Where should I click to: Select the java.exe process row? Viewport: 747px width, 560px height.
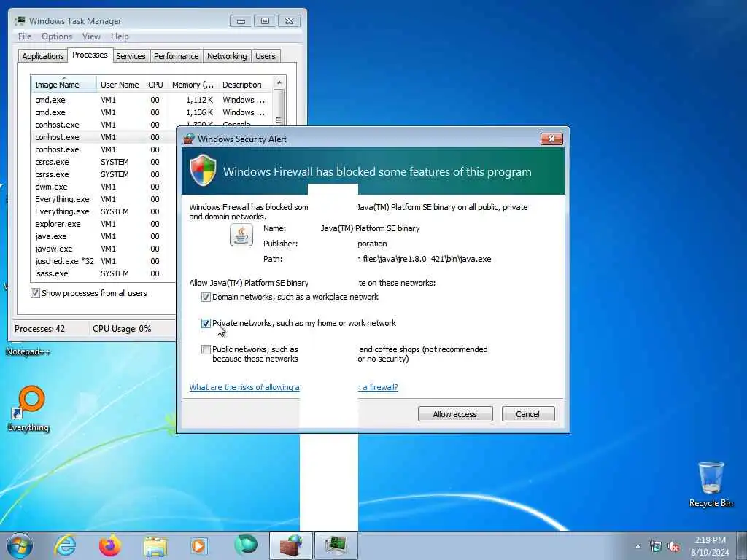click(104, 236)
